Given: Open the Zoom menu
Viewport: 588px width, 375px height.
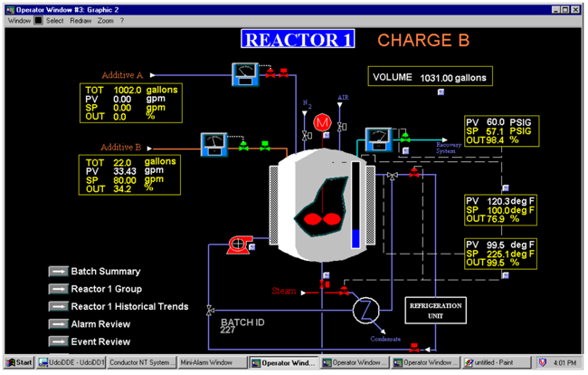Looking at the screenshot, I should (x=105, y=21).
